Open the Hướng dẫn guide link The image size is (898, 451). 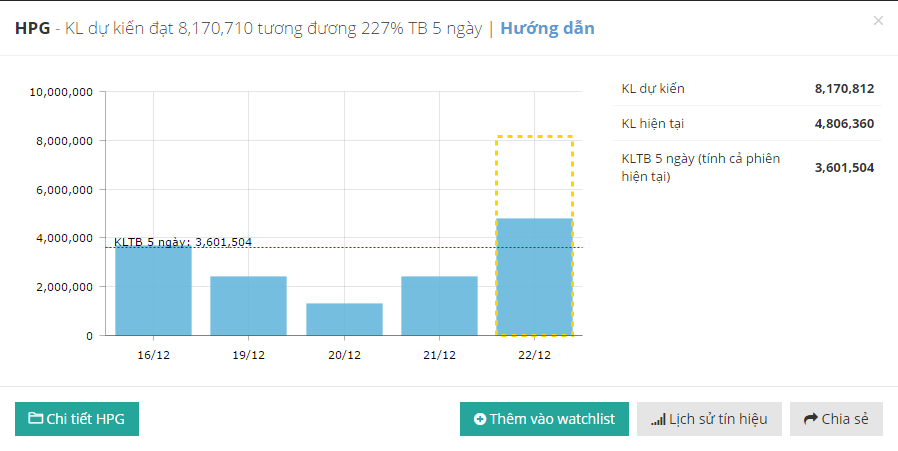coord(547,28)
